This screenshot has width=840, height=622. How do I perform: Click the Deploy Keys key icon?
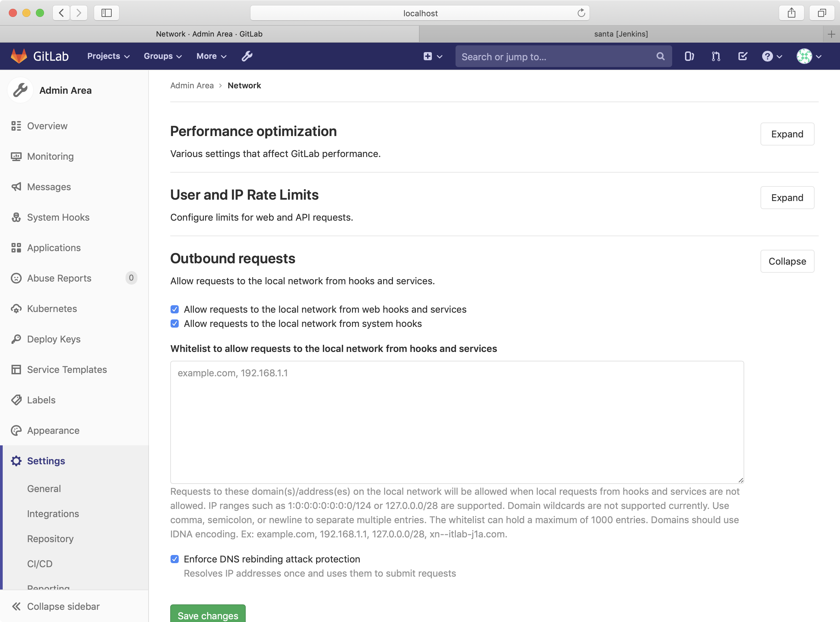16,339
